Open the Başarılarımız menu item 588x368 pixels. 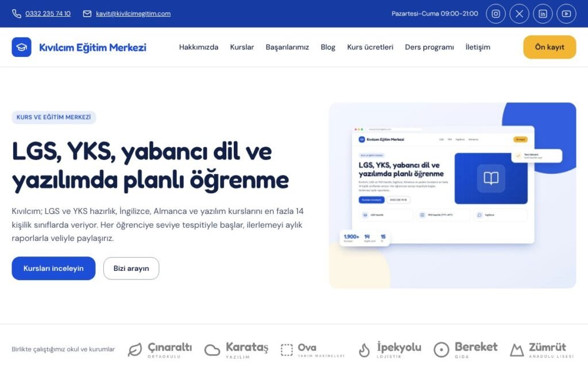coord(287,47)
